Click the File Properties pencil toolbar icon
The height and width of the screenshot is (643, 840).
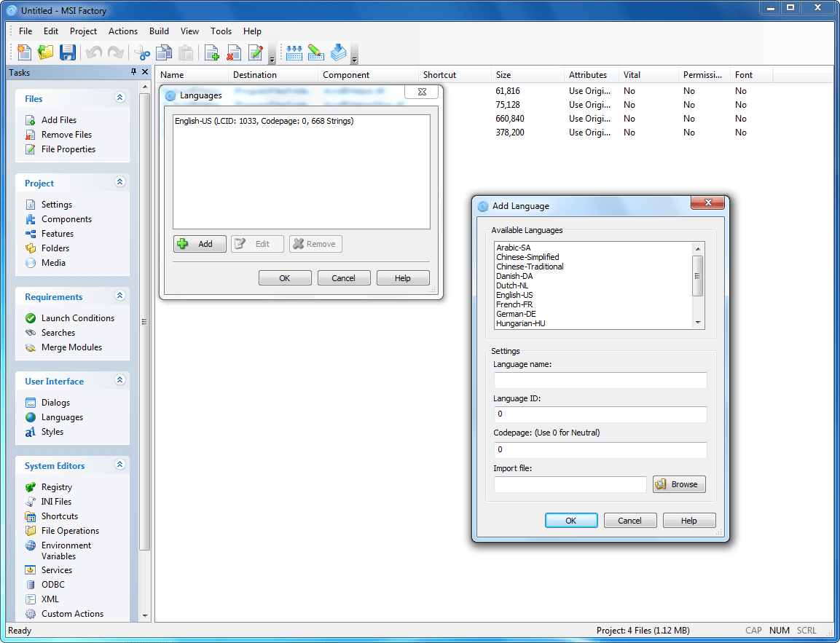point(255,52)
